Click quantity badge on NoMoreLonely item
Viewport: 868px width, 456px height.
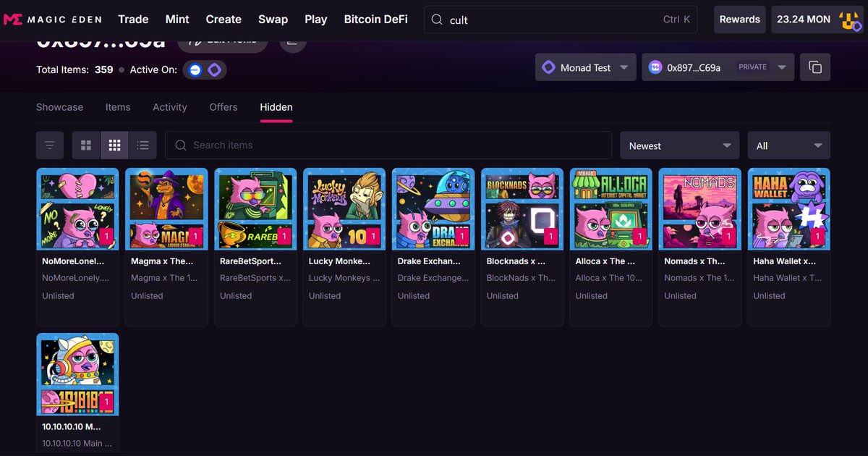[x=106, y=236]
